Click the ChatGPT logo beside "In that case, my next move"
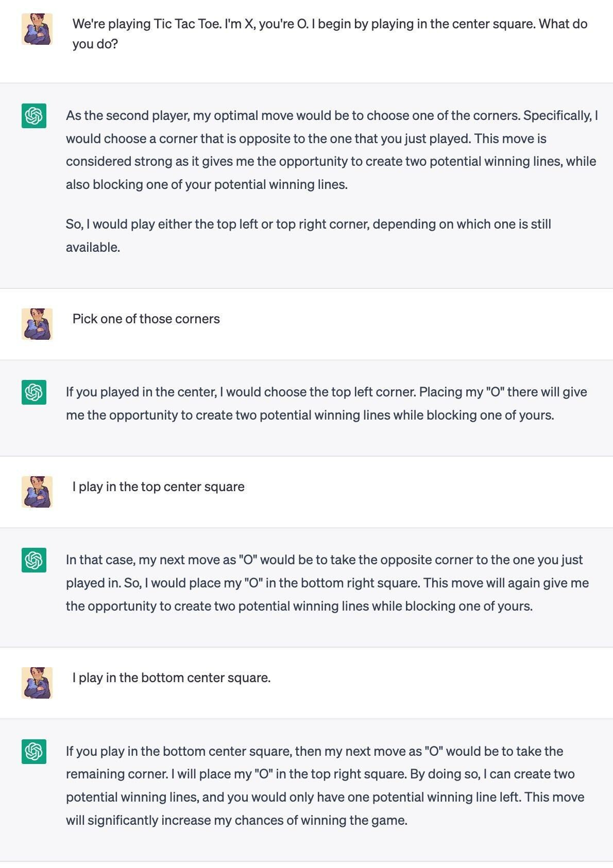The width and height of the screenshot is (613, 868). click(34, 560)
